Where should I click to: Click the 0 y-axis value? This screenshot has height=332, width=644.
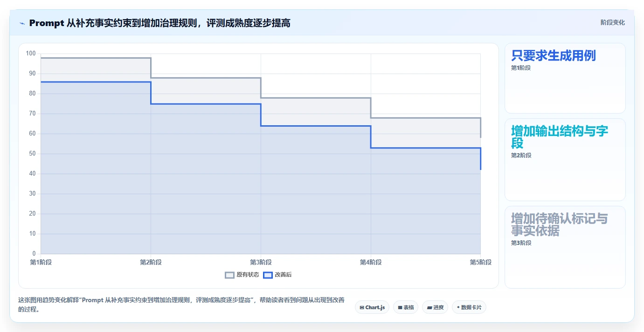34,254
